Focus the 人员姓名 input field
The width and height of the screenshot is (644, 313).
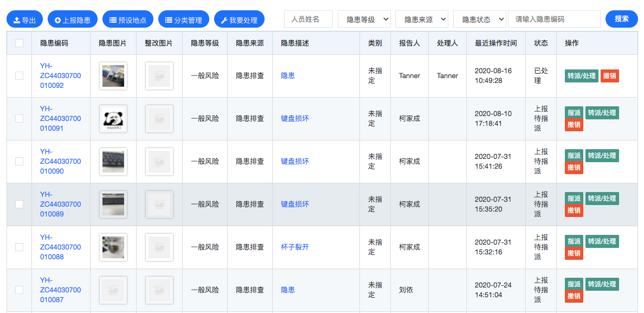tap(308, 19)
